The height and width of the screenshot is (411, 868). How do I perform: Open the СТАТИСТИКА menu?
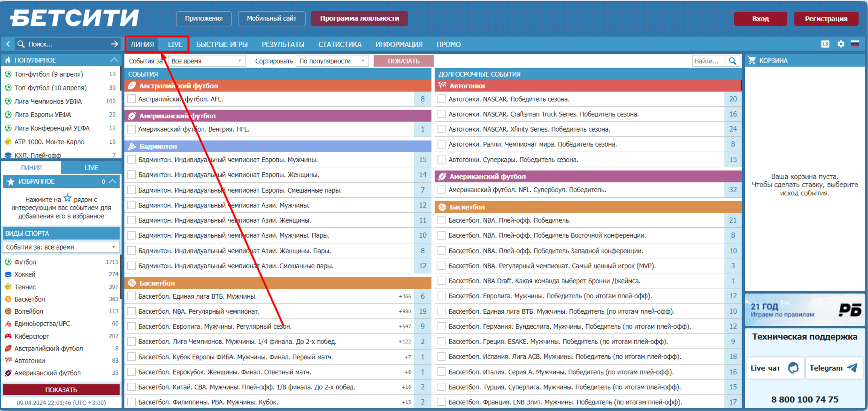click(x=340, y=44)
